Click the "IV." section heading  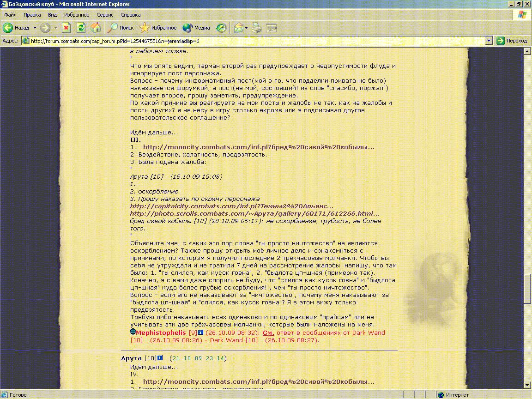[x=134, y=374]
